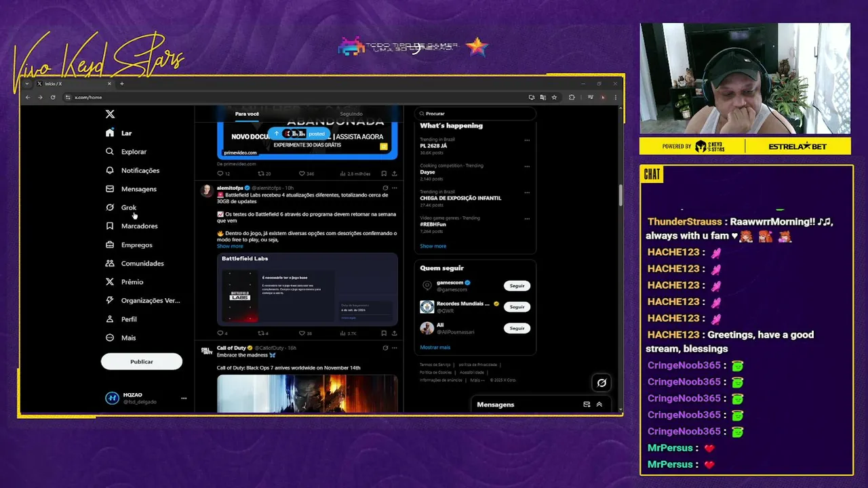Click the Explorar magnifier icon in sidebar
This screenshot has width=868, height=488.
110,151
